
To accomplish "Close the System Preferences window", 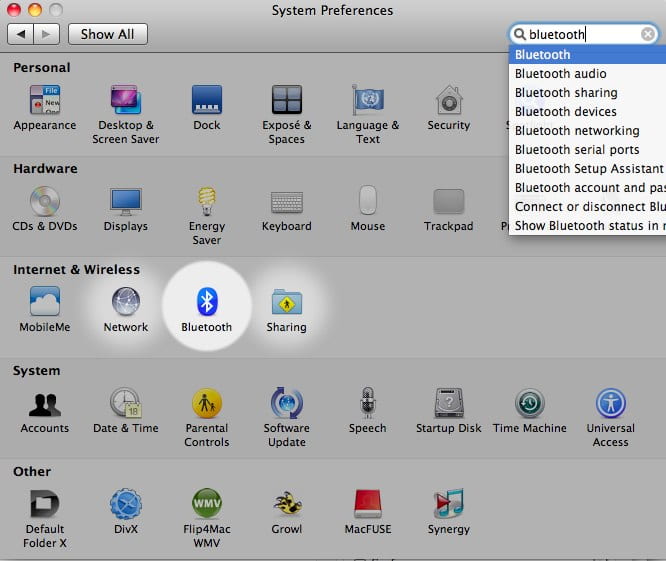I will [14, 9].
